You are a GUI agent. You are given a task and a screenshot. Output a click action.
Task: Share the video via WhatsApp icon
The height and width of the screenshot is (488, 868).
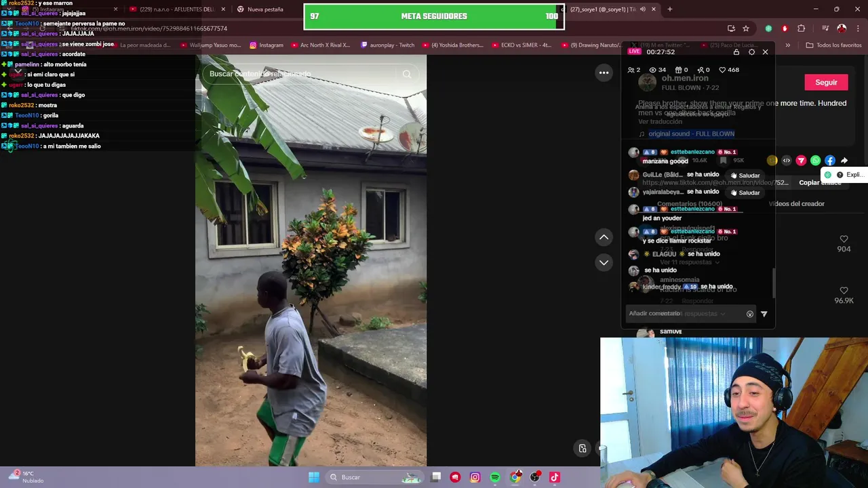pyautogui.click(x=815, y=161)
